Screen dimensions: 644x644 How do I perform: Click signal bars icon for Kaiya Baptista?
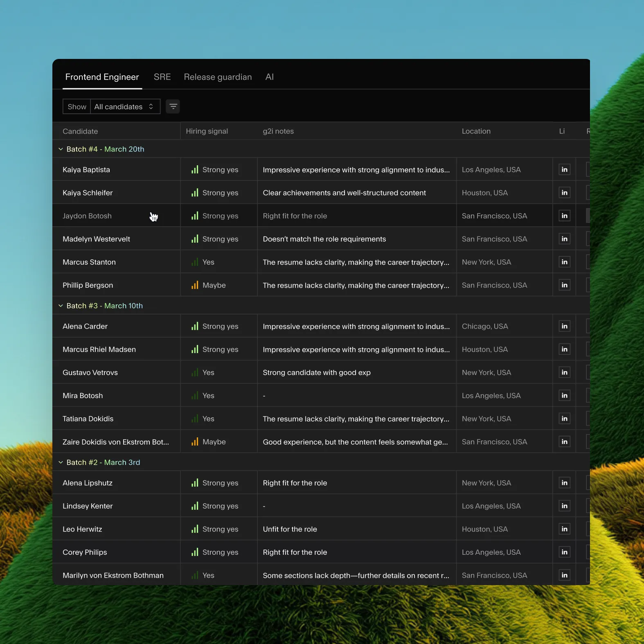tap(195, 169)
